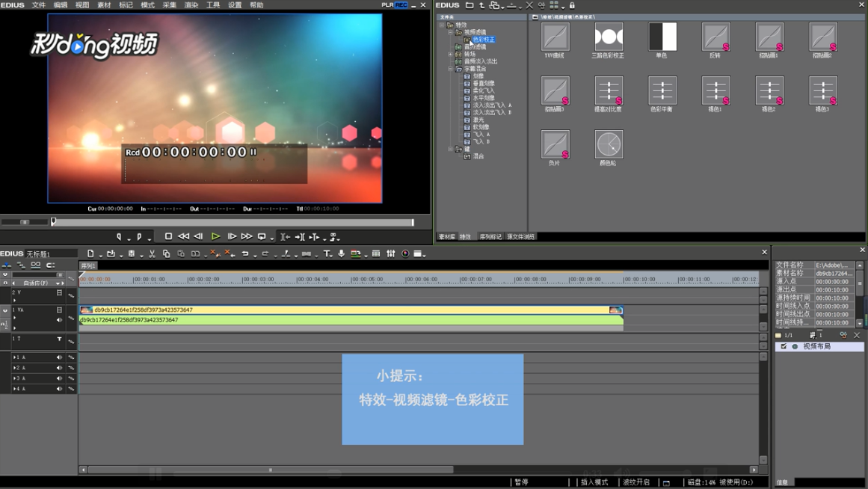Mute the 1 A audio track speaker
This screenshot has height=489, width=868.
[59, 357]
